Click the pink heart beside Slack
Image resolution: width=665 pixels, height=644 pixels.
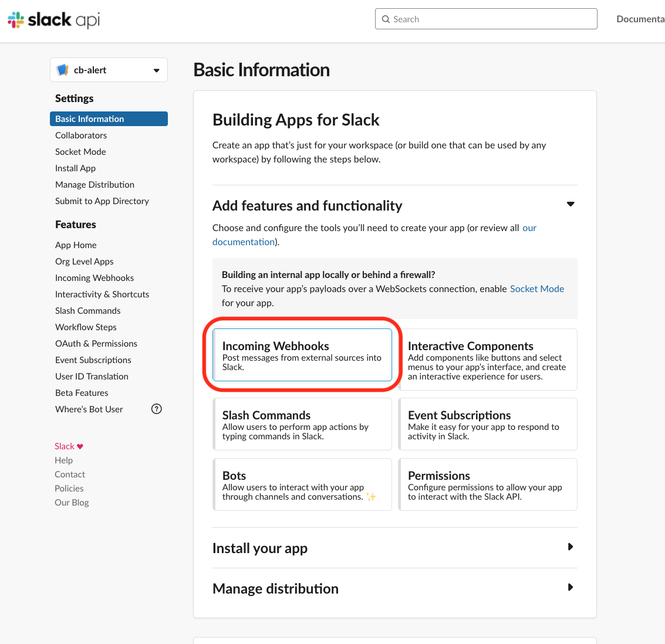[x=80, y=446]
